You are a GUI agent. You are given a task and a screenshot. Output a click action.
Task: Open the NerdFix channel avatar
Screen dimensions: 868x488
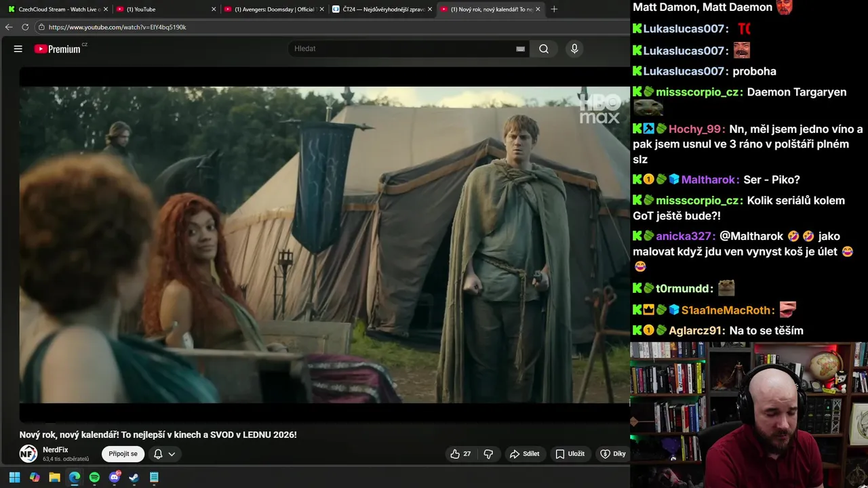point(28,454)
